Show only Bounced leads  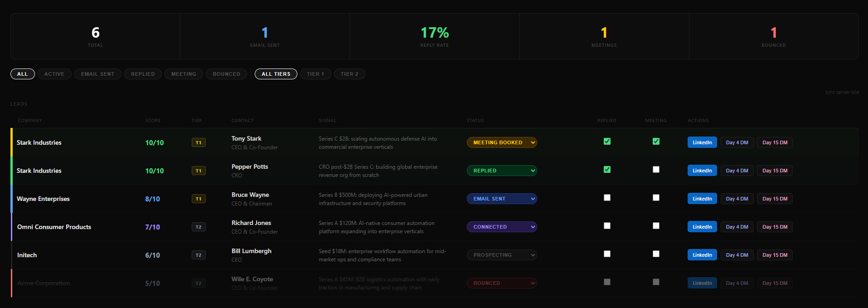[x=226, y=74]
